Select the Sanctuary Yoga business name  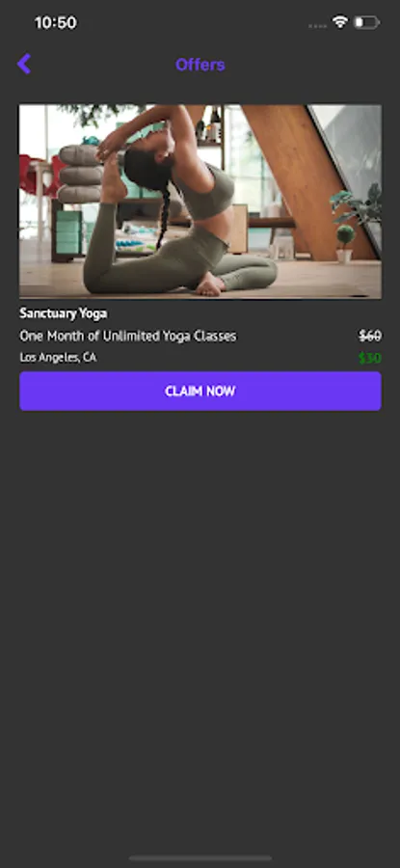pyautogui.click(x=64, y=313)
